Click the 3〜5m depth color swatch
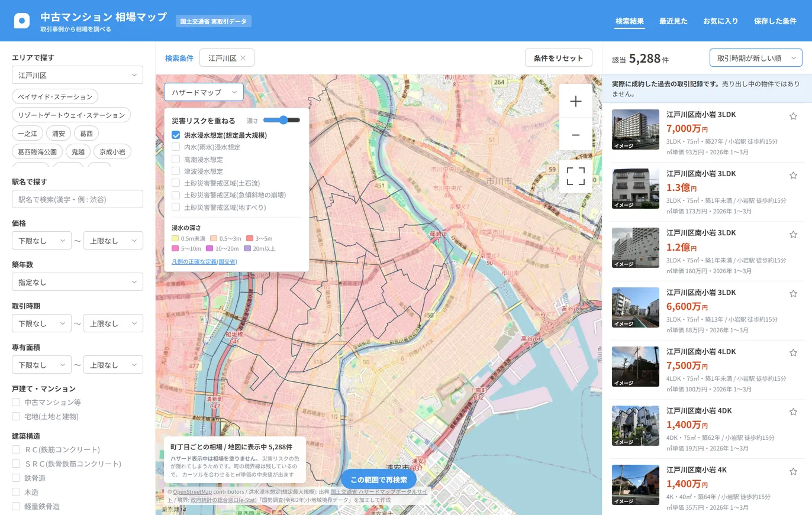 [250, 238]
